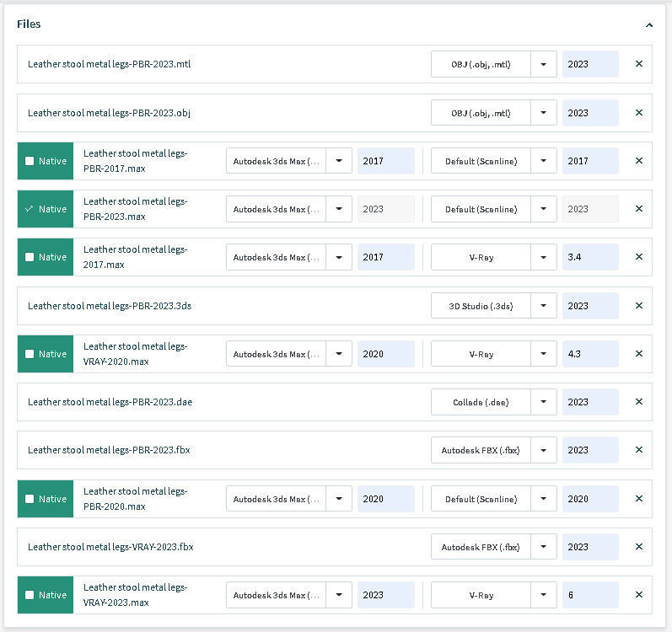
Task: Click 3ds Max version field for PBR-2020.max
Action: coord(385,499)
